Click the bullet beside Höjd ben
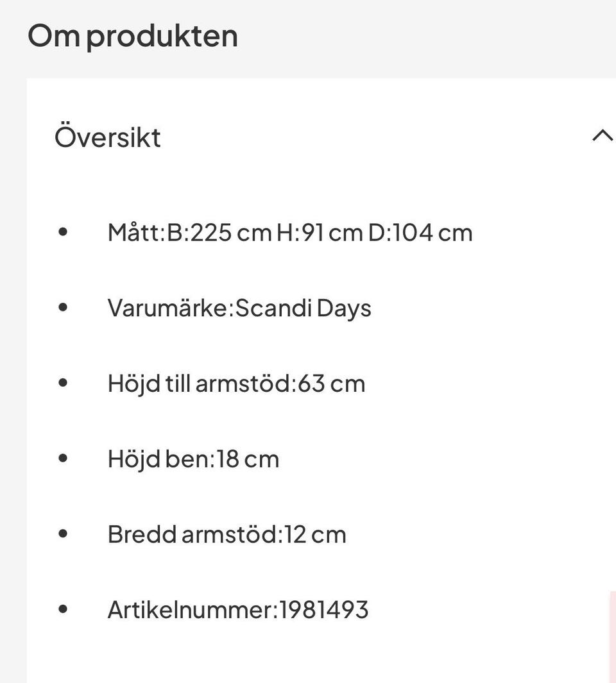The height and width of the screenshot is (683, 616). [x=64, y=458]
